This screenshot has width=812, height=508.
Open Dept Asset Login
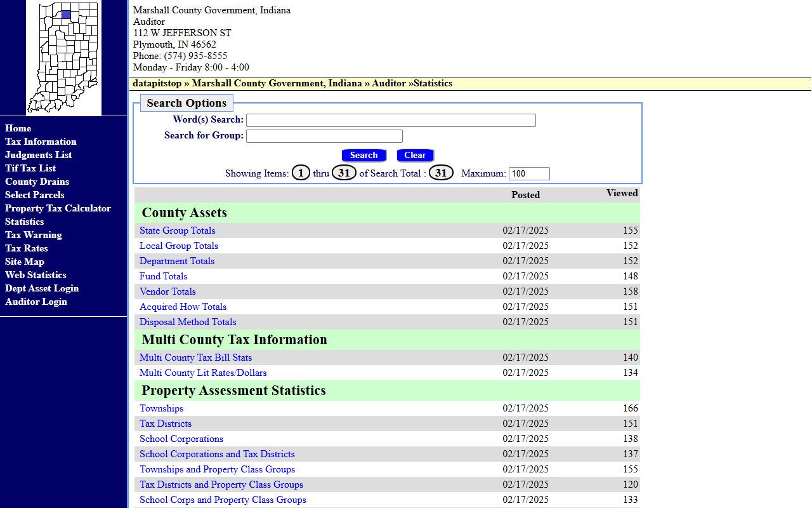tap(42, 288)
